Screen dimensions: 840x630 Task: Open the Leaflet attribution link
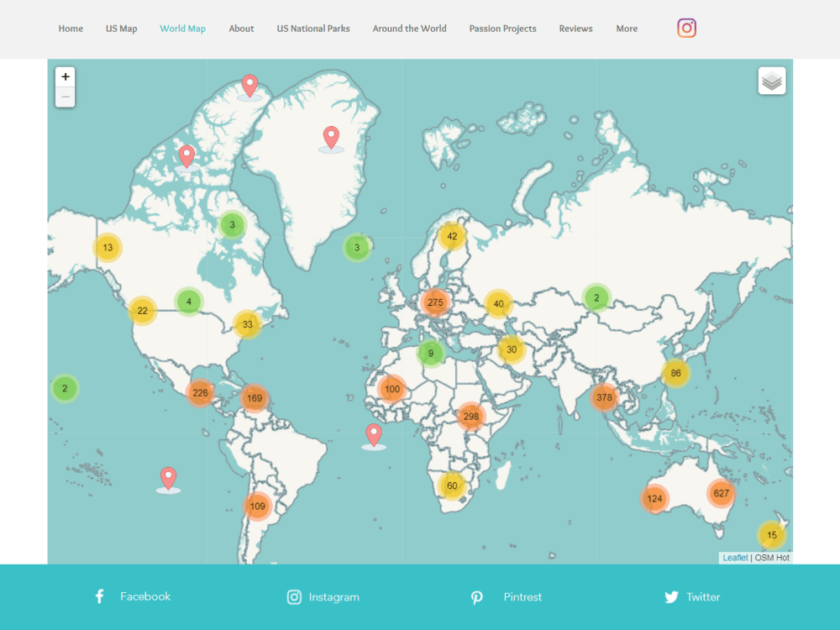pyautogui.click(x=735, y=558)
